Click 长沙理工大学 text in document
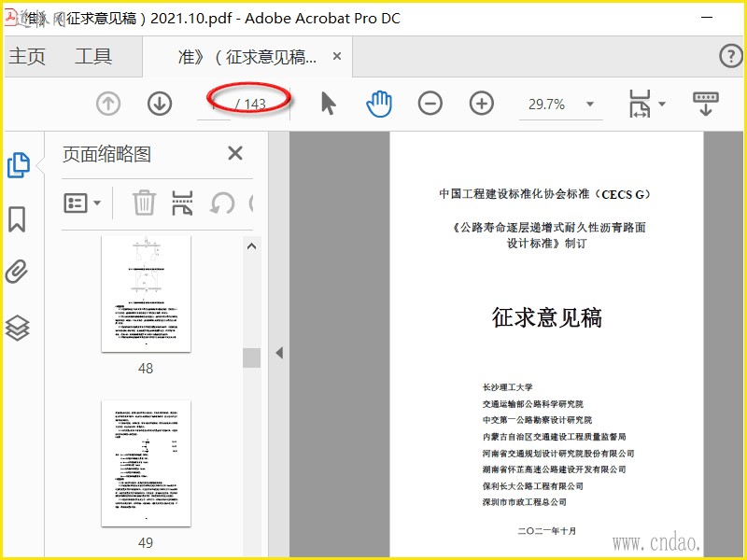Viewport: 747px width, 560px height. [x=507, y=387]
